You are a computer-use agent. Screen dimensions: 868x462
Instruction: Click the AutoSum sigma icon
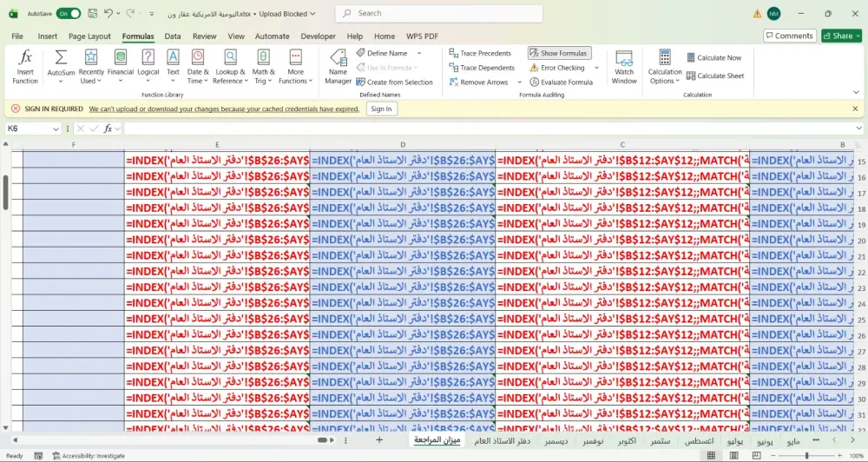point(61,57)
